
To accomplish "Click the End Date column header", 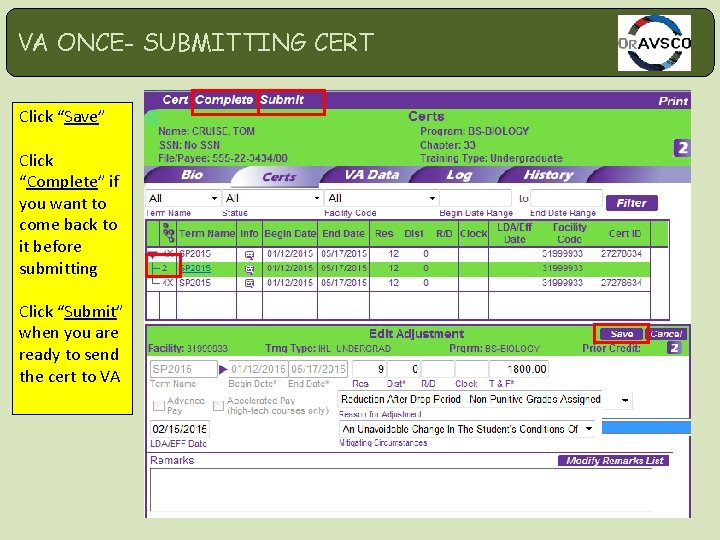I will pyautogui.click(x=343, y=233).
